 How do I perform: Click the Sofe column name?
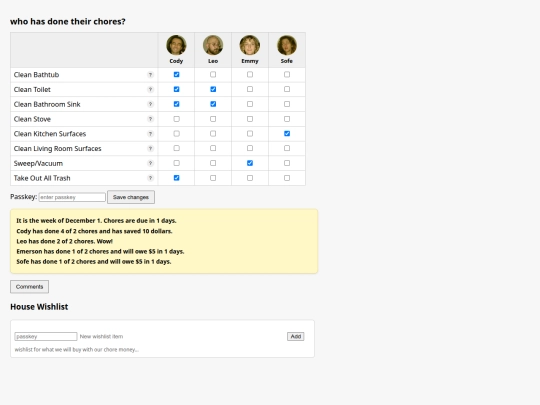[x=287, y=61]
